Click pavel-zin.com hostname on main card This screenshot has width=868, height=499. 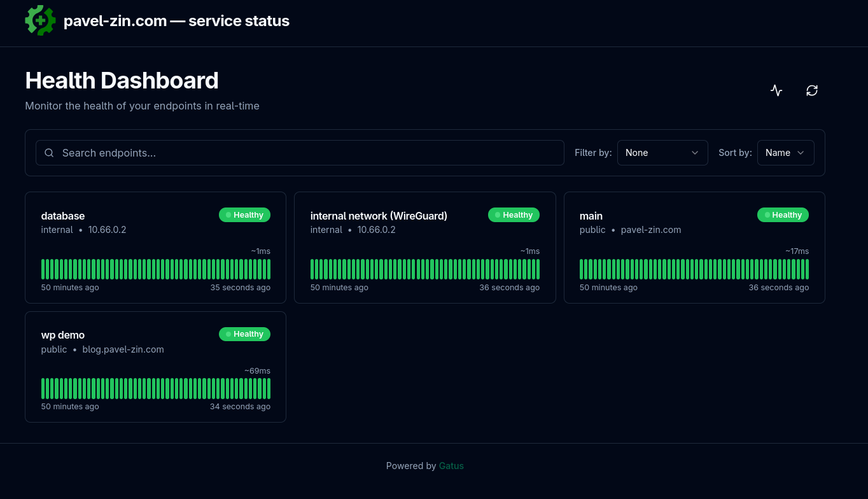[x=651, y=230]
